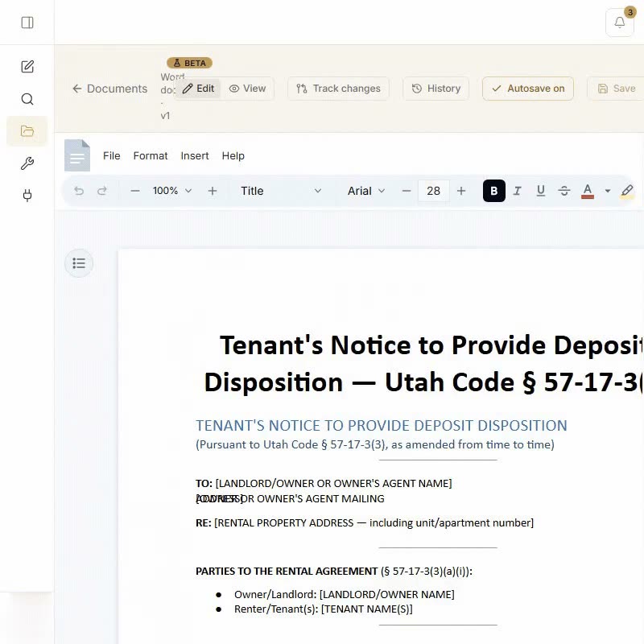This screenshot has height=644, width=644.
Task: Open the notifications bell
Action: coord(619,23)
